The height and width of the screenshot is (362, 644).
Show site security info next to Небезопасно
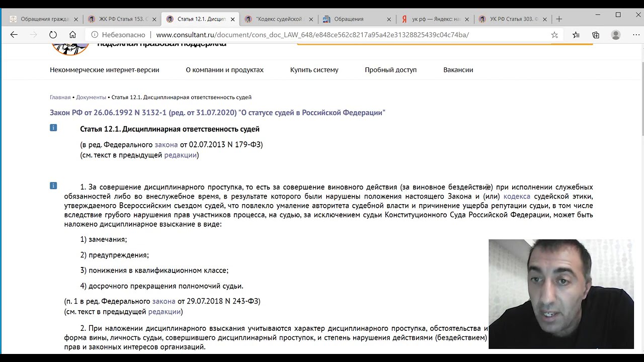pyautogui.click(x=94, y=35)
